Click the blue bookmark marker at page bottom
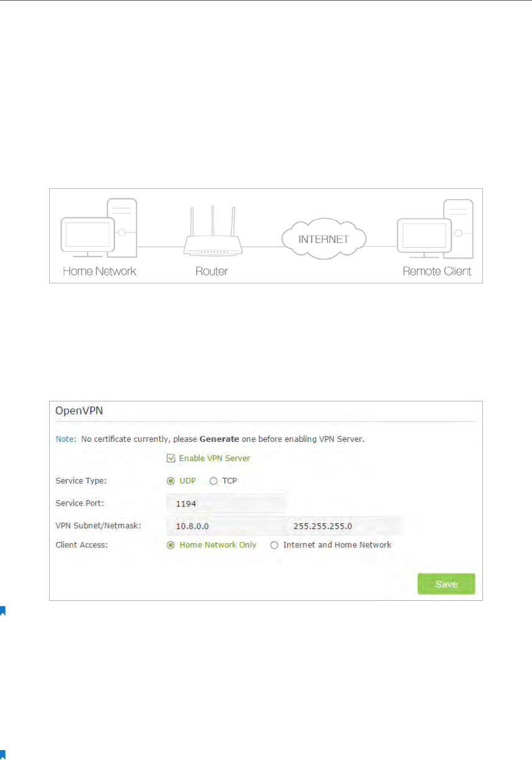532x760 pixels. pos(2,754)
